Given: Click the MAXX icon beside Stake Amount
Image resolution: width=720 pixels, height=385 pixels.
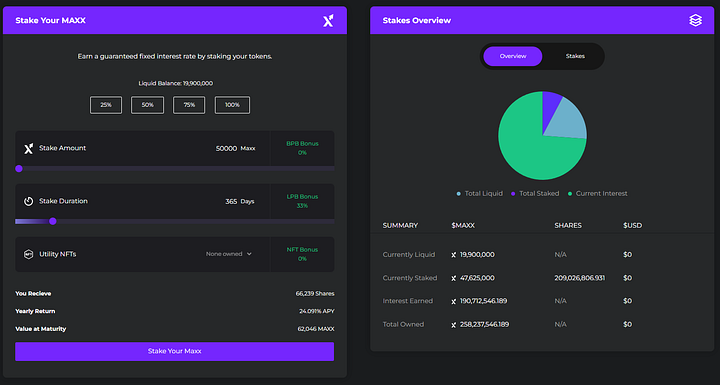Looking at the screenshot, I should [28, 148].
